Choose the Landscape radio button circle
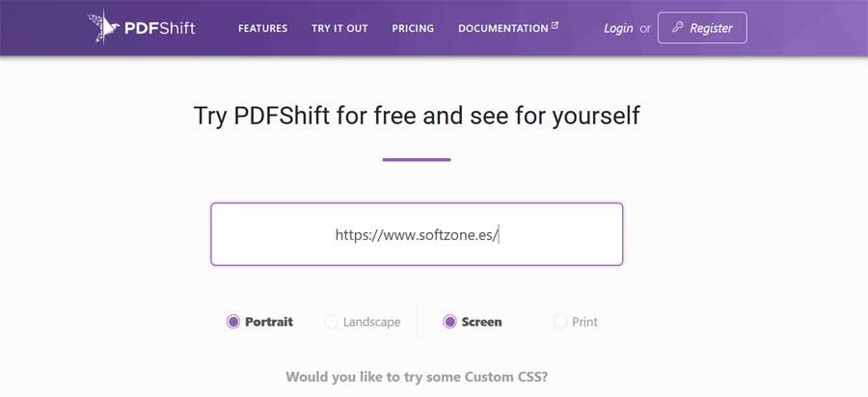Image resolution: width=868 pixels, height=397 pixels. point(331,322)
